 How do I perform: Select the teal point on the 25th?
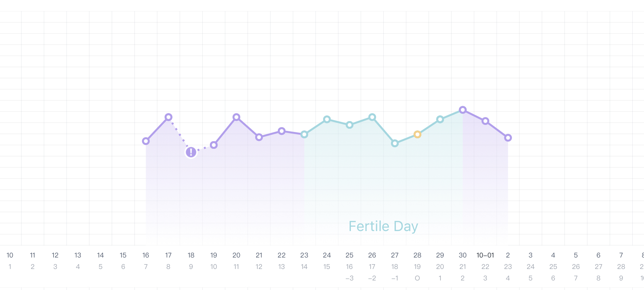pos(349,125)
